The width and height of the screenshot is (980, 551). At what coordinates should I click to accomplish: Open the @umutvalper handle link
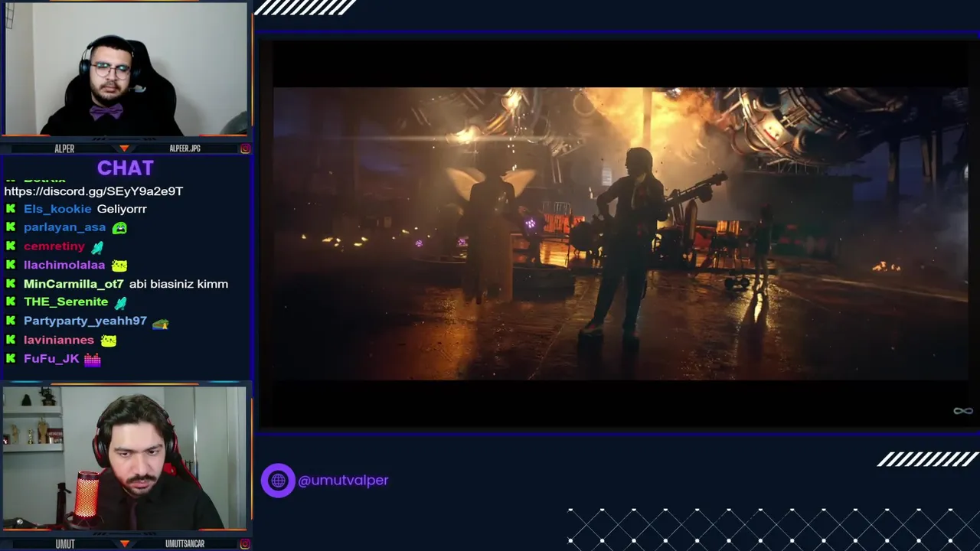343,481
